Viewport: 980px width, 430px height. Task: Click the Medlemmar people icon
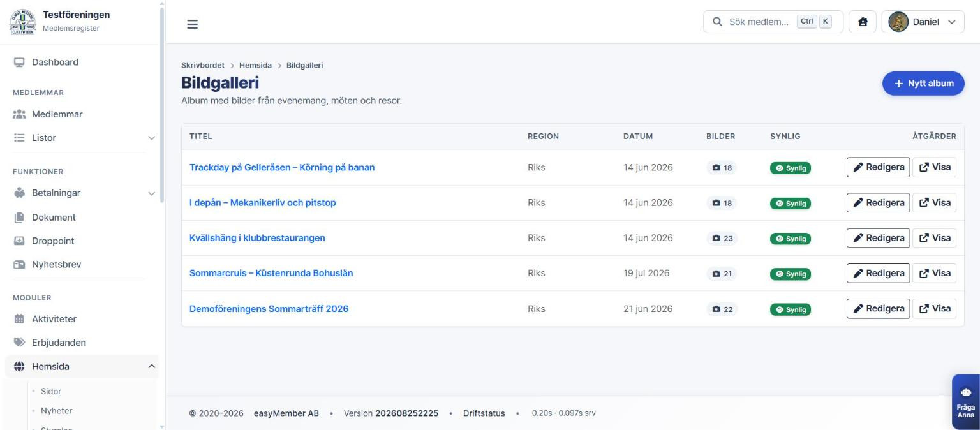(19, 115)
